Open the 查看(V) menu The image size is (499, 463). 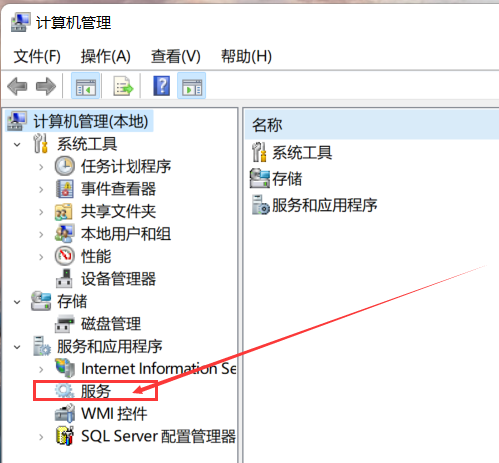point(176,56)
